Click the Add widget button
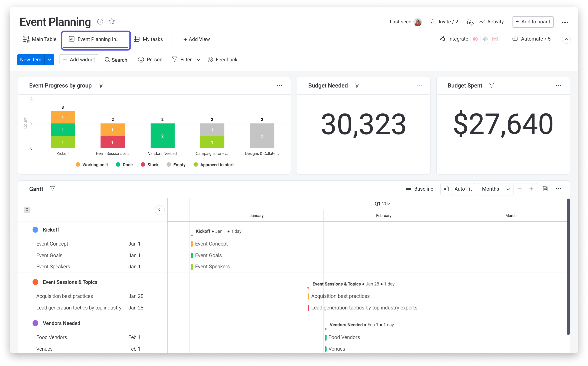 [x=79, y=60]
